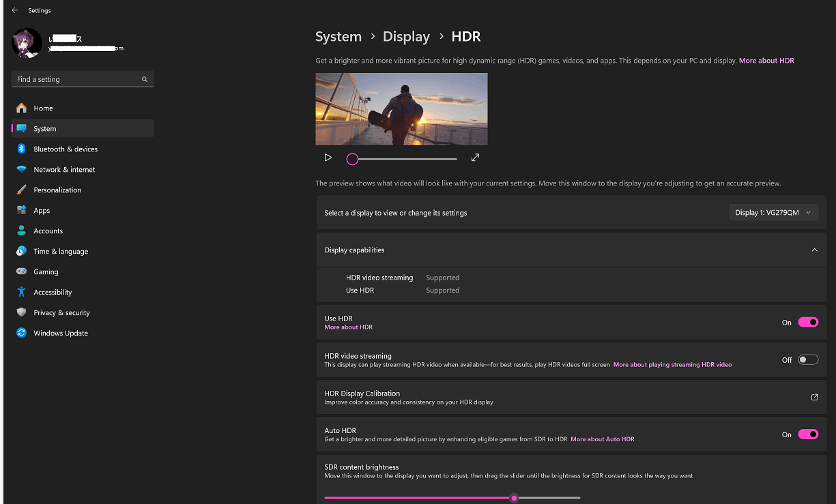The height and width of the screenshot is (504, 836).
Task: Collapse the Display capabilities section
Action: (814, 250)
